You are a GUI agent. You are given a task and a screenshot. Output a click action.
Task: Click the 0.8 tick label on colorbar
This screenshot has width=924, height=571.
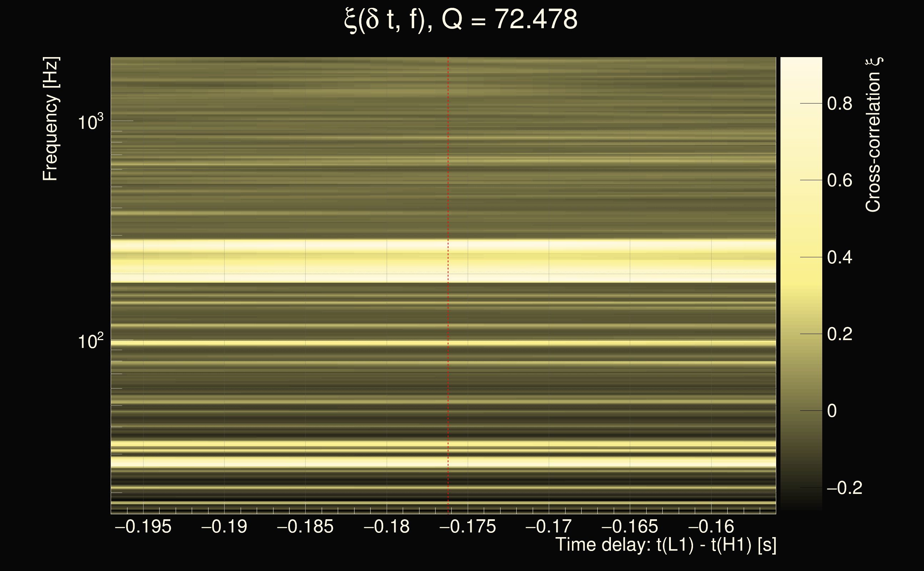(839, 103)
